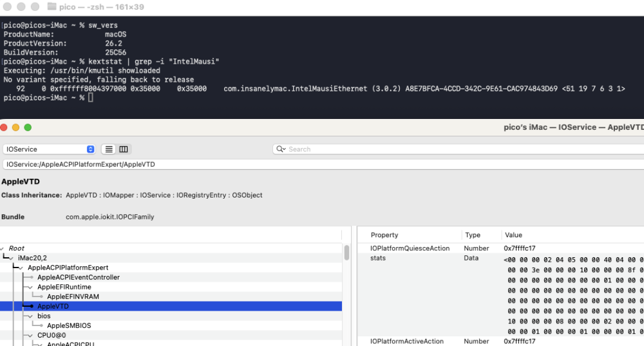Collapse the AppleACPIPlatformExpert node

click(21, 268)
